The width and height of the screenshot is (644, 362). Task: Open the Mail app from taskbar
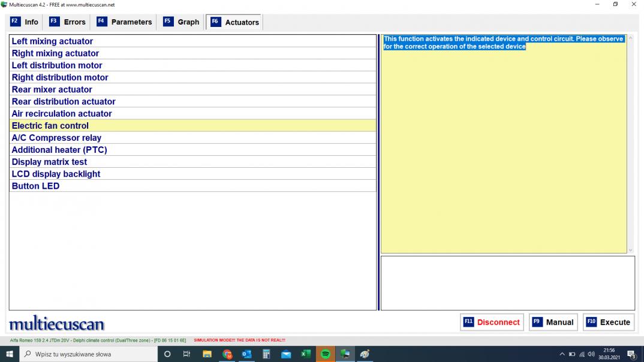click(286, 354)
